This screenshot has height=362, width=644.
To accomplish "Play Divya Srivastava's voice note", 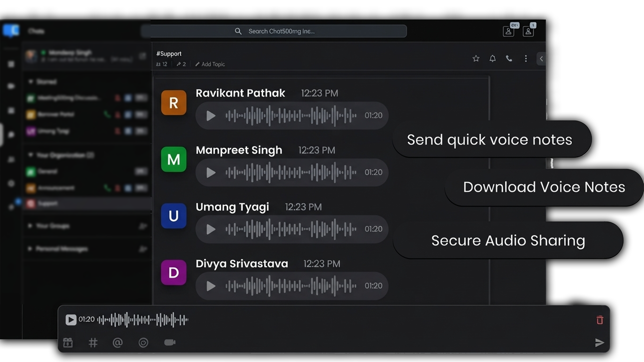I will [211, 286].
